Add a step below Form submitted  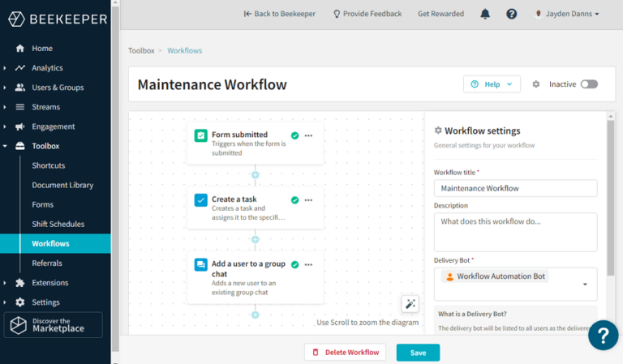coord(255,175)
